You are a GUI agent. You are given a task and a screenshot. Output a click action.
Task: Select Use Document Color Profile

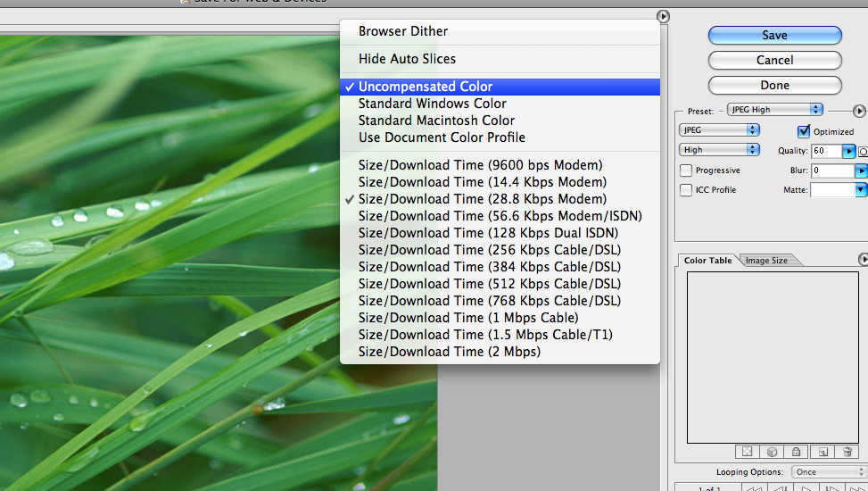[500, 137]
